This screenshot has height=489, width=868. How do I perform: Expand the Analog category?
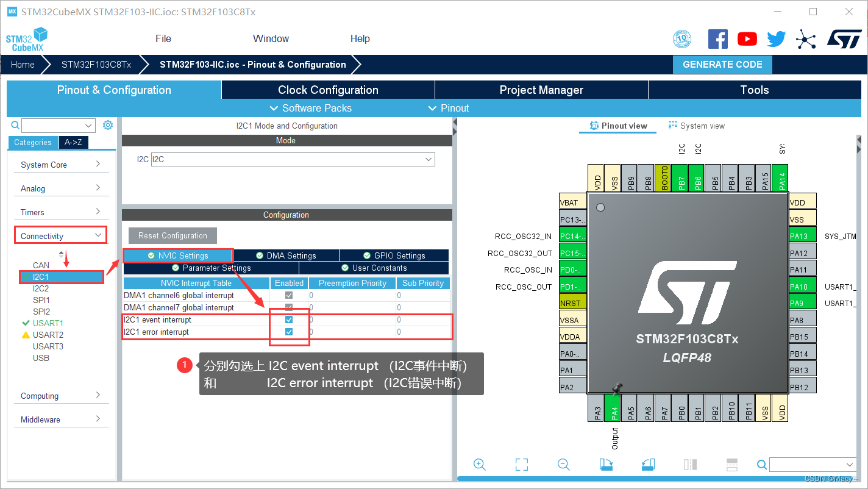tap(60, 188)
